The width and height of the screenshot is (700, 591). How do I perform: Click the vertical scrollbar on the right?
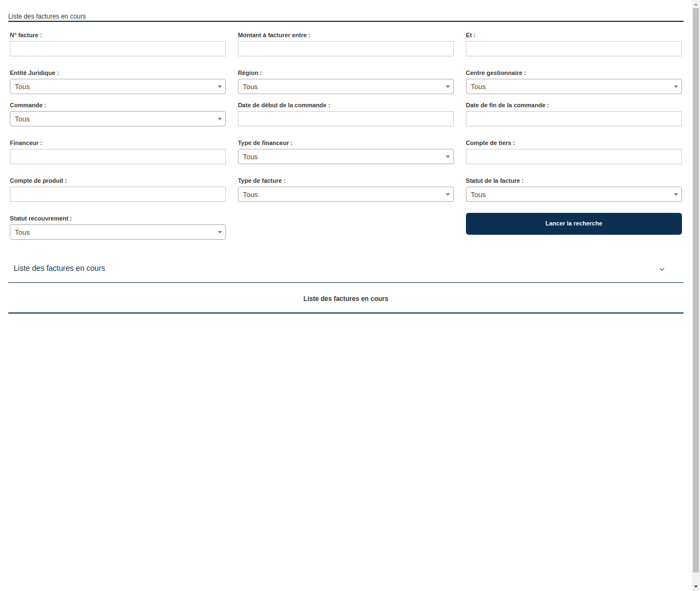(x=696, y=296)
